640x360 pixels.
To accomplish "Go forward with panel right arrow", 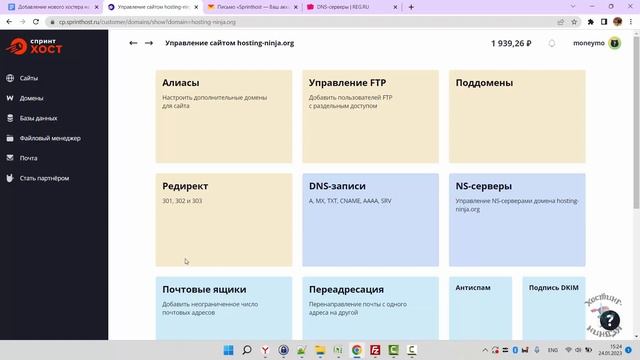I will (149, 43).
